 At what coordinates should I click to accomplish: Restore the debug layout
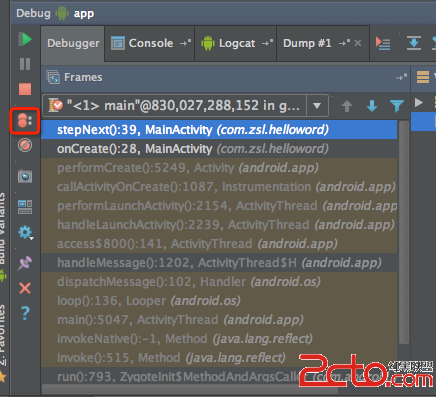tap(25, 207)
